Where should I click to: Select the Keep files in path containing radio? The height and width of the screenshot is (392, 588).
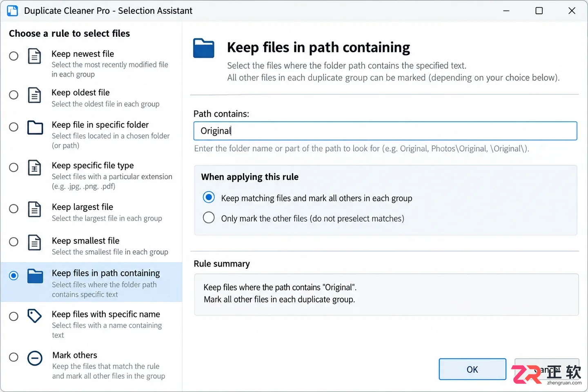coord(13,276)
